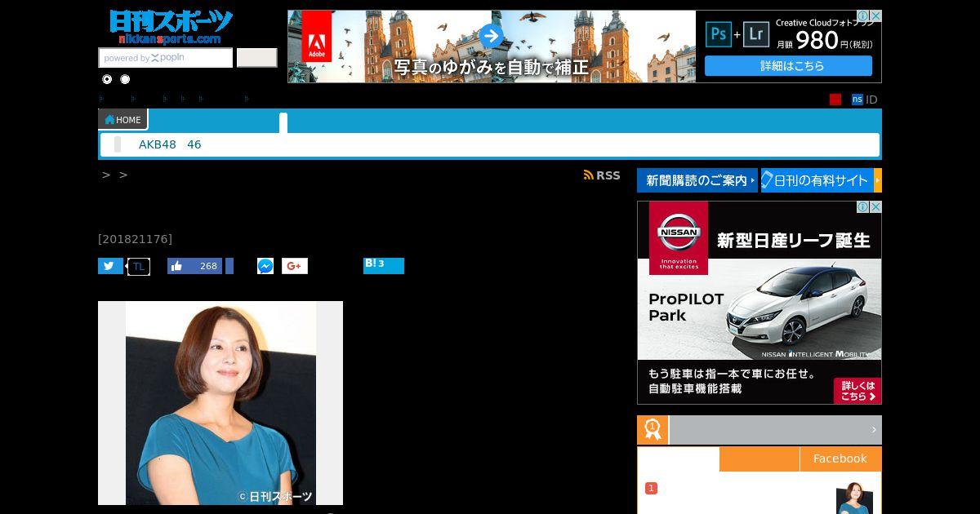Open AdChoices info on Adobe ad
Image resolution: width=980 pixels, height=514 pixels.
click(x=864, y=16)
